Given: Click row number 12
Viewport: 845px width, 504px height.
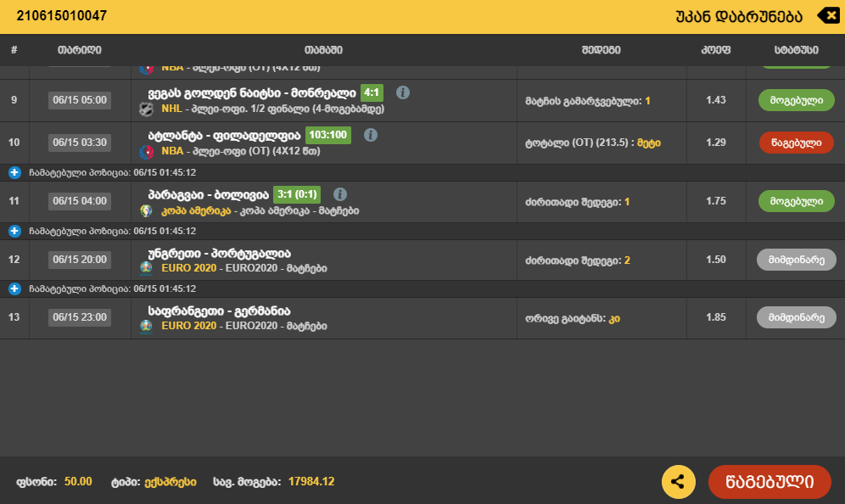Looking at the screenshot, I should pos(14,260).
